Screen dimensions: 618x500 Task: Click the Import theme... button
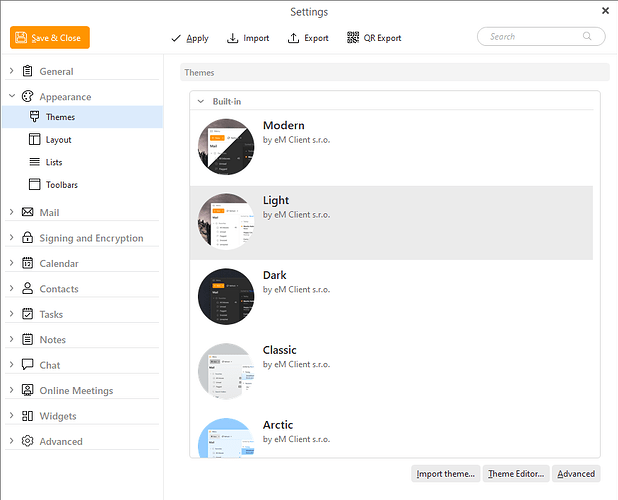445,473
